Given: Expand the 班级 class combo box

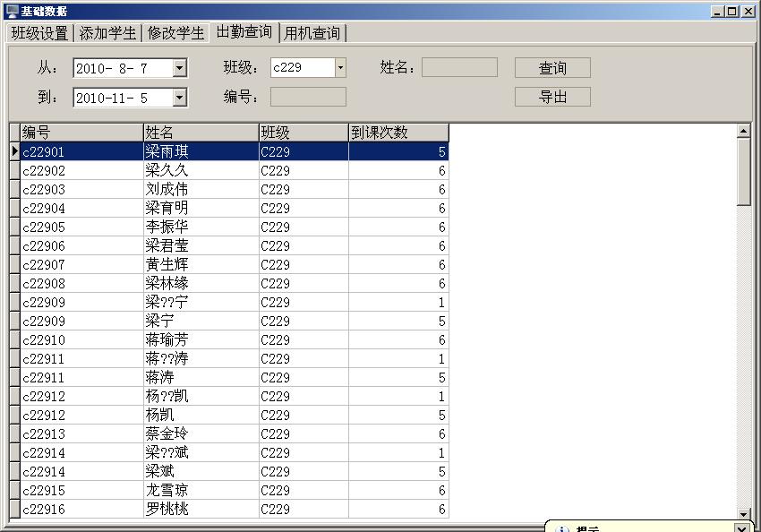Looking at the screenshot, I should tap(340, 68).
